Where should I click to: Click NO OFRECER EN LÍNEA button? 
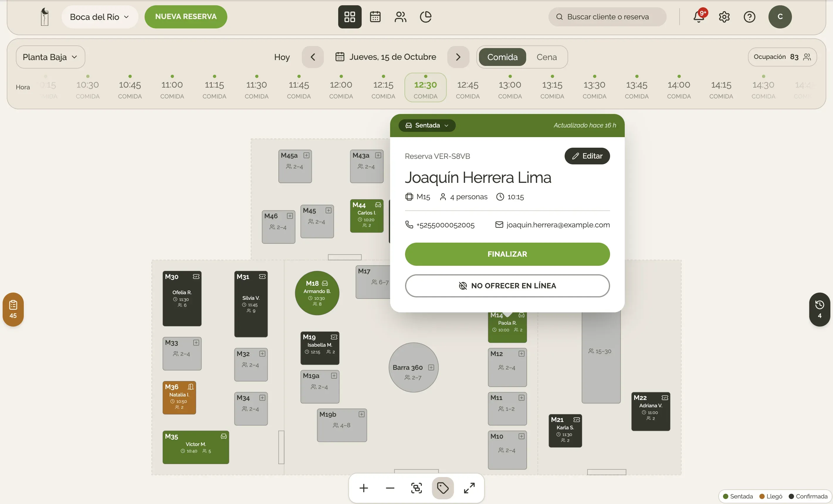(x=507, y=286)
